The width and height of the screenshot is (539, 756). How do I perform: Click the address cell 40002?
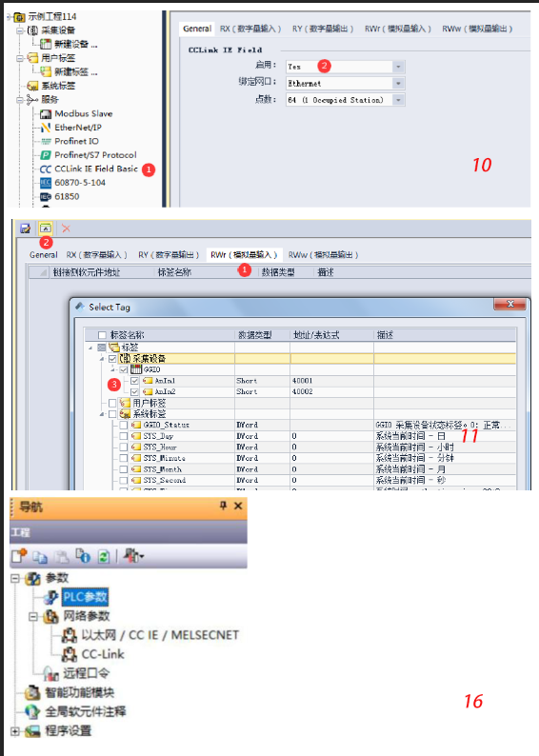click(331, 391)
